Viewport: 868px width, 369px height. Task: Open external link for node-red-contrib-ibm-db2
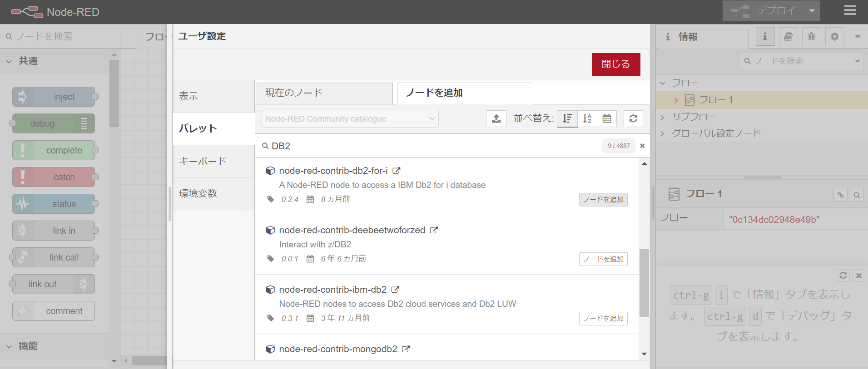(396, 290)
